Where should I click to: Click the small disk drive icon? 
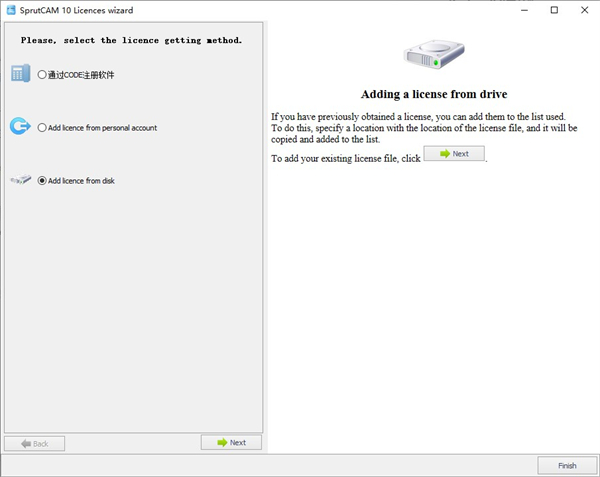pyautogui.click(x=21, y=179)
